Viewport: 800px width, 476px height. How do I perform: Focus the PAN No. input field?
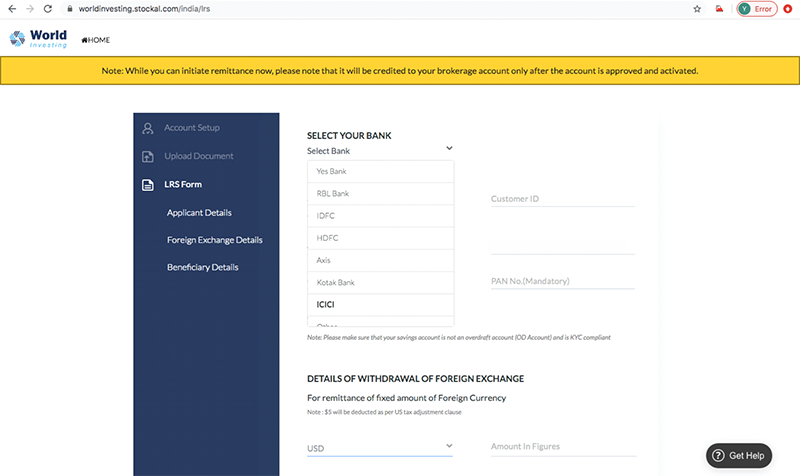pos(562,281)
